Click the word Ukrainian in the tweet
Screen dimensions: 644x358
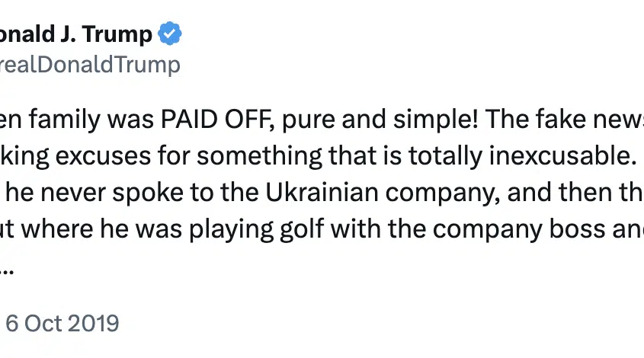[x=322, y=193]
